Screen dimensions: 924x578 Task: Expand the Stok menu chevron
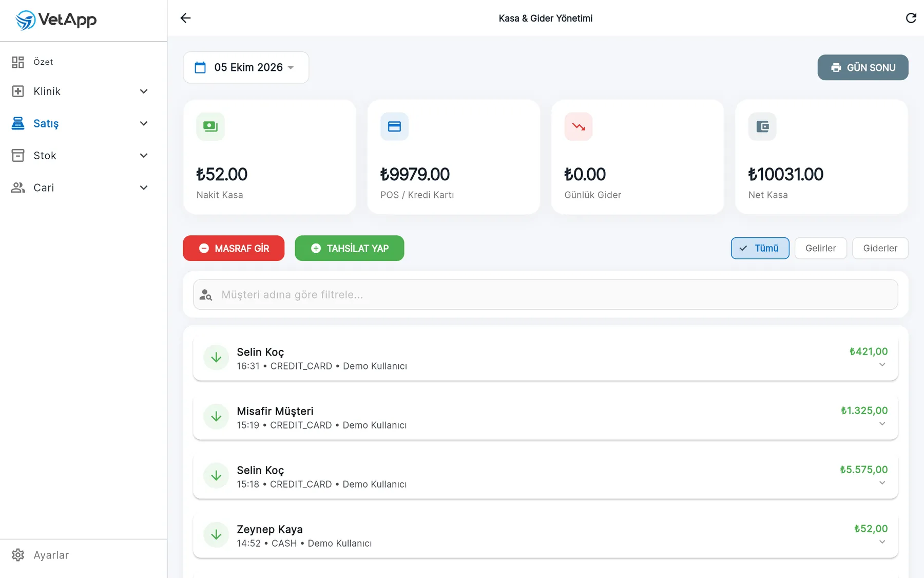[144, 156]
